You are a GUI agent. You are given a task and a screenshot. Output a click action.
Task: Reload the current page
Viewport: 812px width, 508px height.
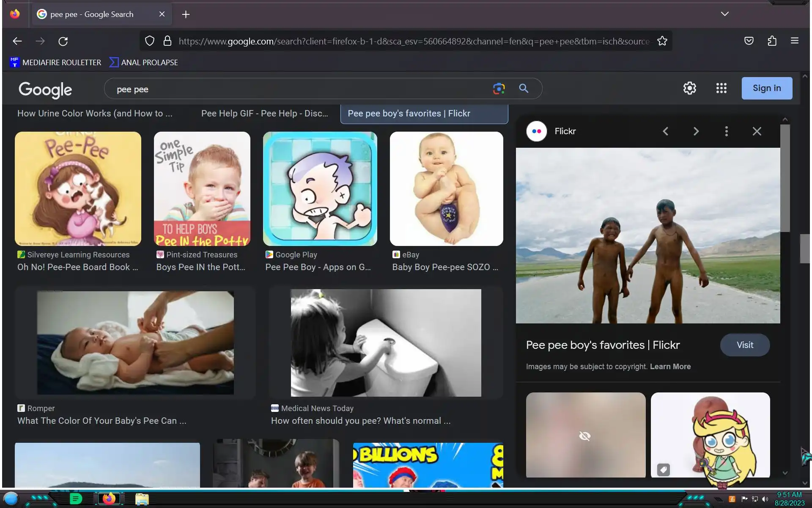click(x=63, y=41)
